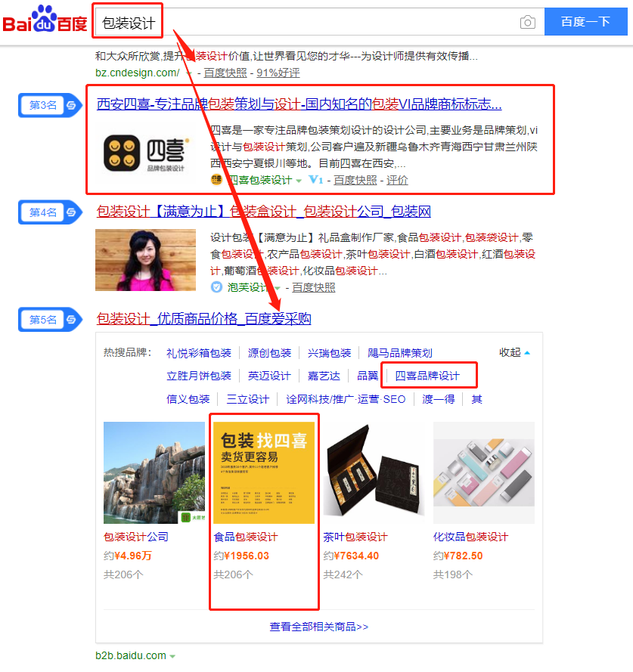Open the 茶叶包装设计 product link

(x=355, y=537)
